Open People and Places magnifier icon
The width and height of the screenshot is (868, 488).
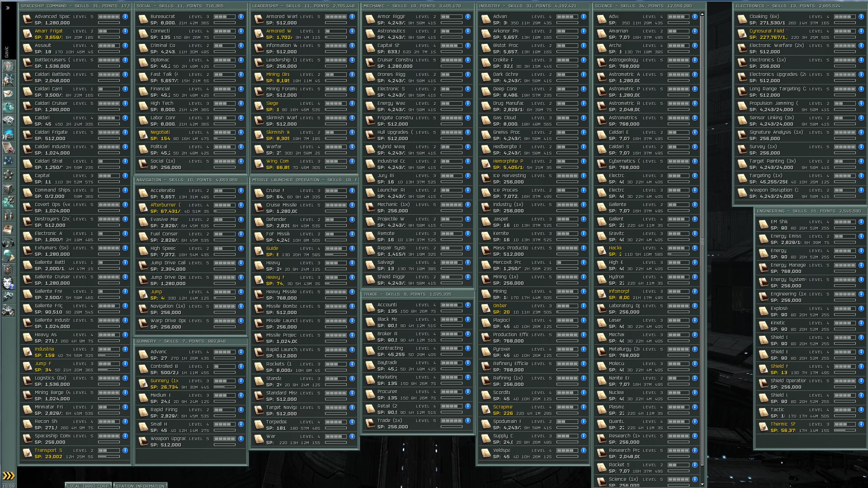(x=8, y=80)
